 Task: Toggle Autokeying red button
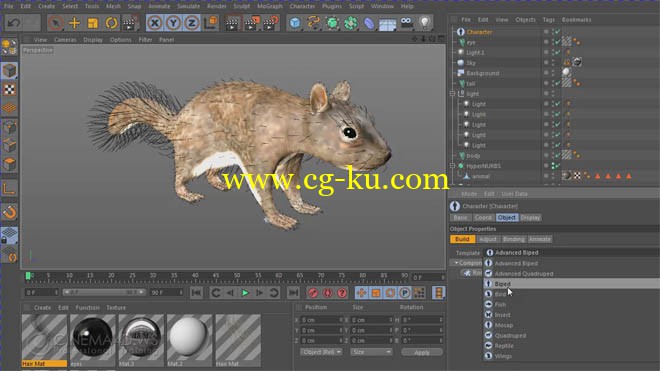(x=327, y=293)
